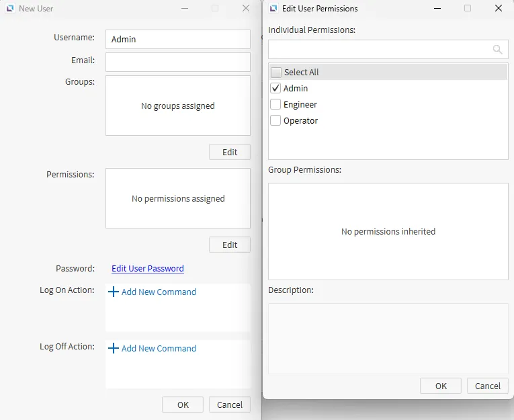This screenshot has height=420, width=514.
Task: Confirm permissions with the OK button
Action: coord(441,386)
